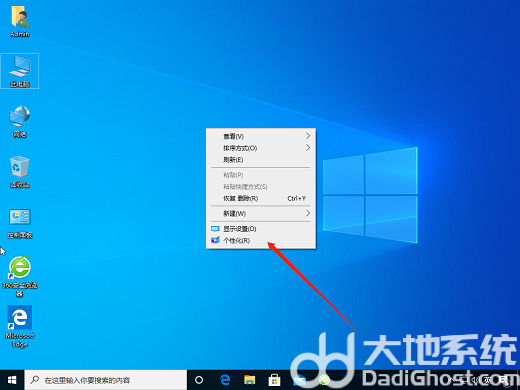Expand the View (V) submenu arrow

click(308, 136)
